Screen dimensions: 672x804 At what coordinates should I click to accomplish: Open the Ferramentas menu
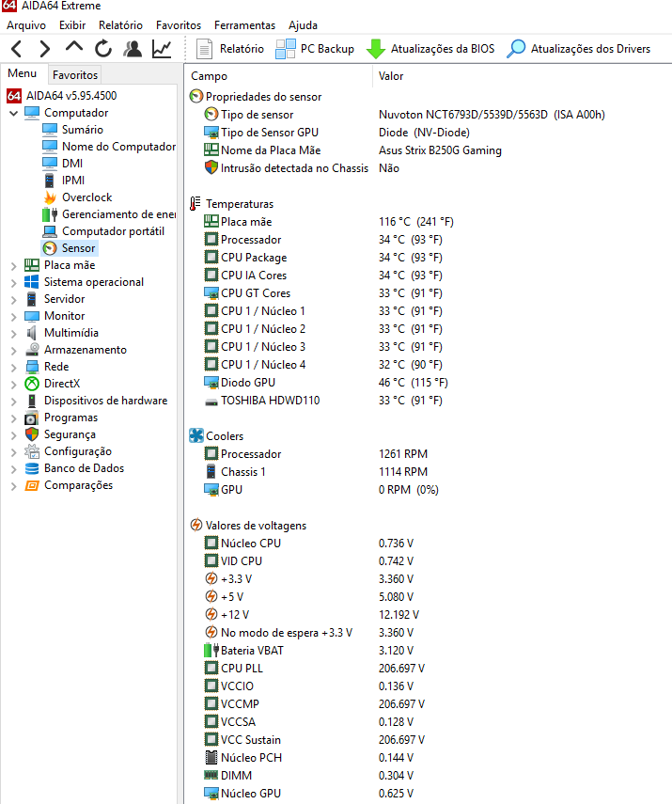tap(244, 25)
